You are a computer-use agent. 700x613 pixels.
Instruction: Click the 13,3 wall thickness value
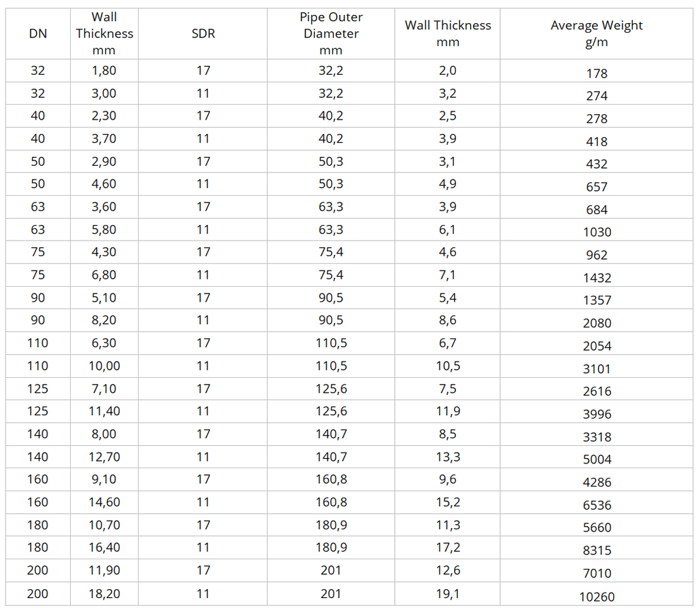[x=448, y=457]
